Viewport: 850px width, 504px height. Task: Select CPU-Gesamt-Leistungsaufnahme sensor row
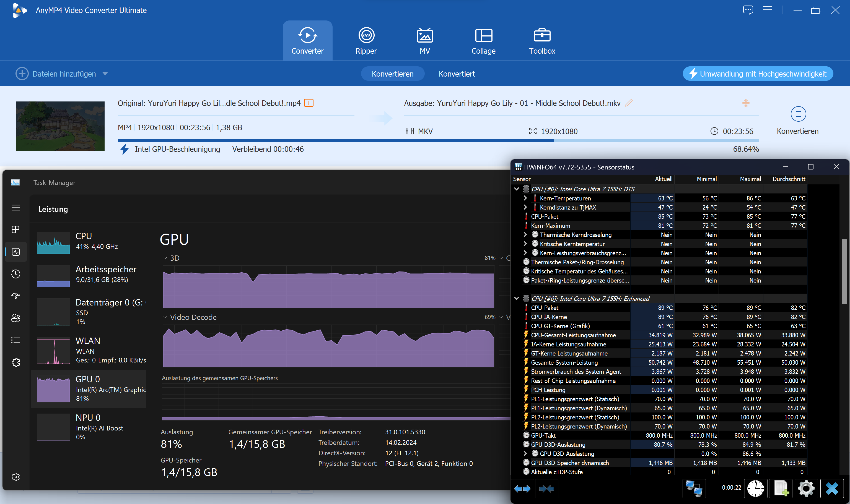659,335
